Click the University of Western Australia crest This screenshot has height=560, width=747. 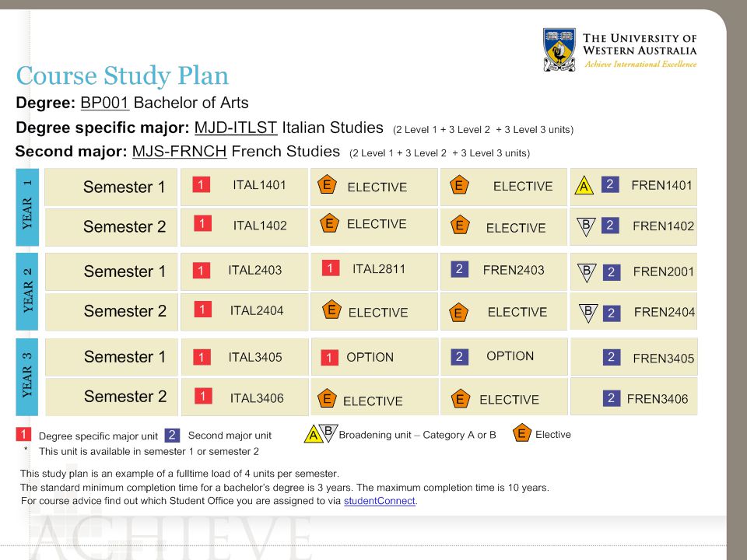point(559,50)
